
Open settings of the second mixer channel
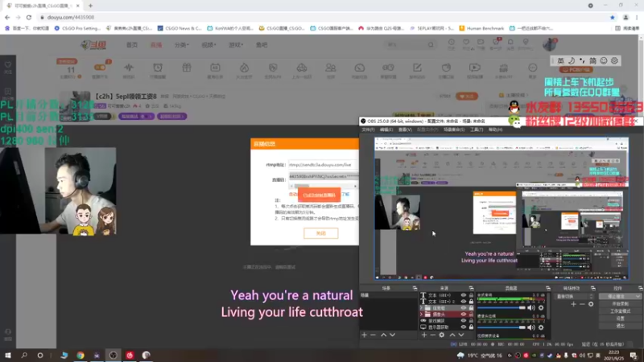(x=541, y=327)
